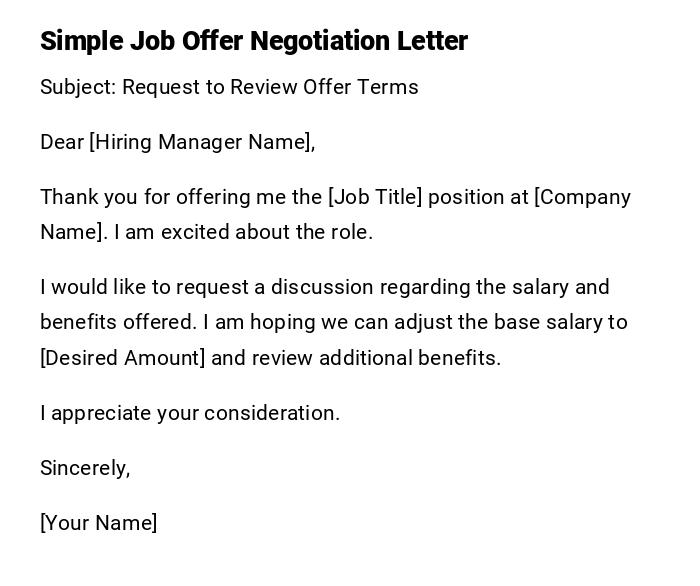The image size is (700, 586).
Task: Click the "Subject:" label
Action: [x=78, y=87]
